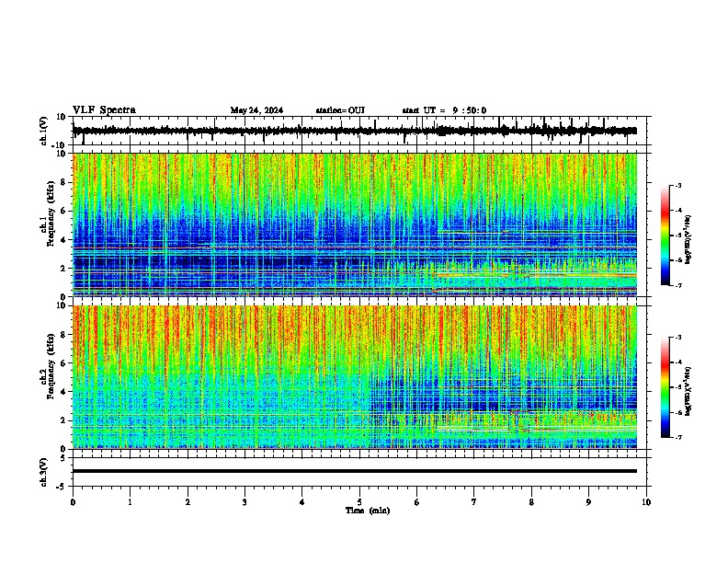Click the "6" kHz tick of ch.2 spectrogram

point(64,363)
